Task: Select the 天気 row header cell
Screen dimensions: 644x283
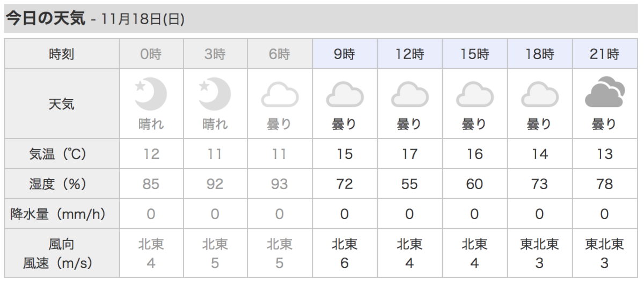Action: (x=62, y=104)
